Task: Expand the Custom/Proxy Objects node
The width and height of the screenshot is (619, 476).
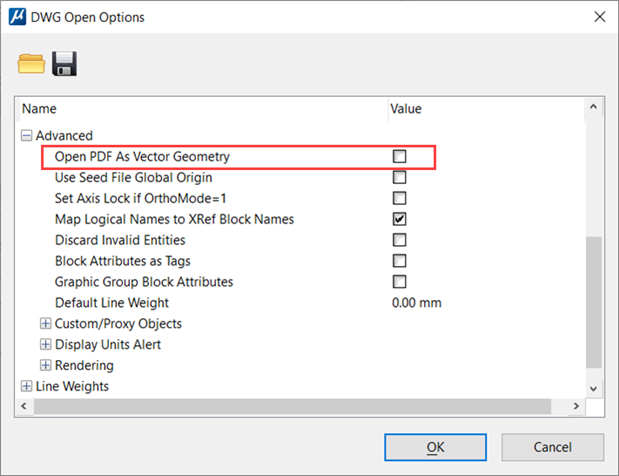Action: [45, 324]
